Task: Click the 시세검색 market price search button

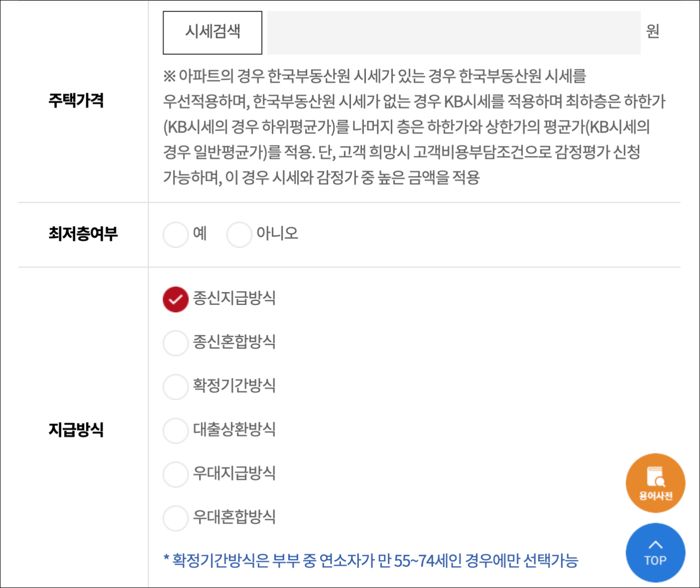Action: coord(212,32)
